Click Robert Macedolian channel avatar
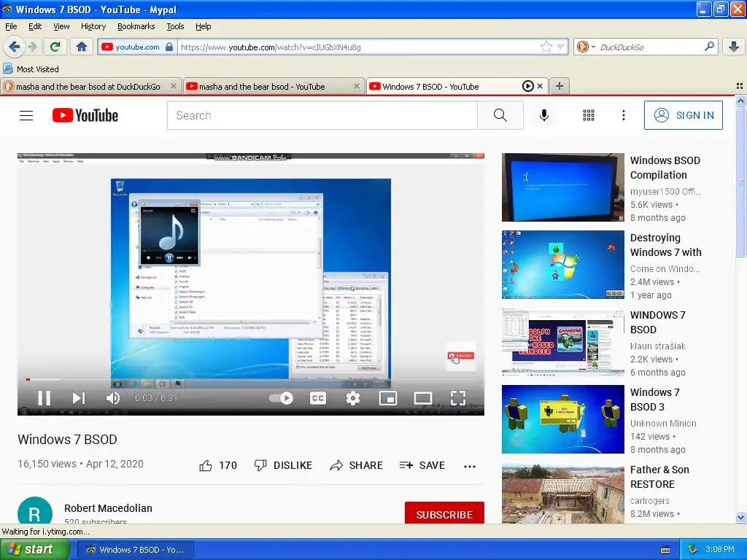This screenshot has height=560, width=747. pyautogui.click(x=35, y=511)
